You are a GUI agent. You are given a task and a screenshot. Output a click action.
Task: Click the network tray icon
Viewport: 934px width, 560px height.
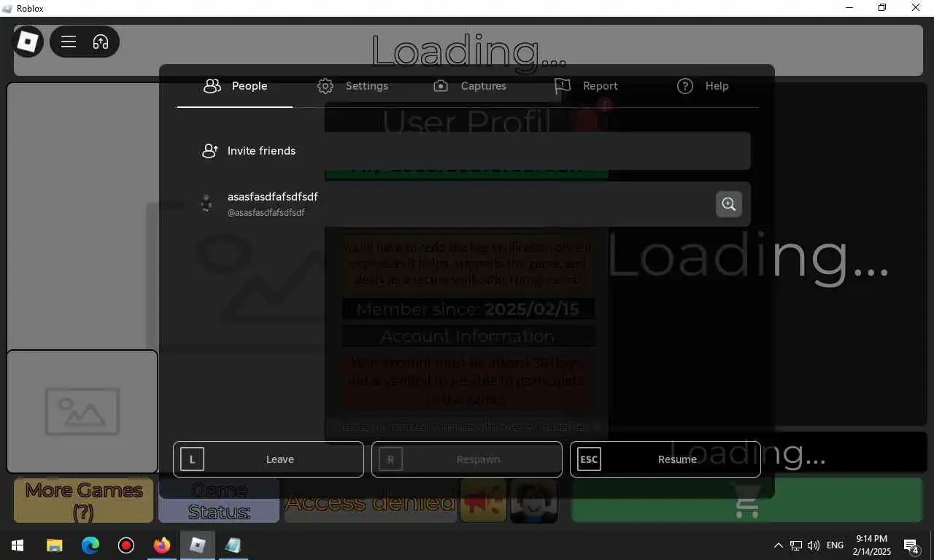pyautogui.click(x=796, y=545)
